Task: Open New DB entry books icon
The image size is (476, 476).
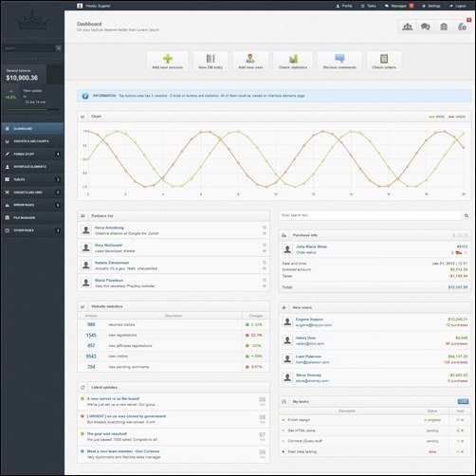Action: [211, 59]
